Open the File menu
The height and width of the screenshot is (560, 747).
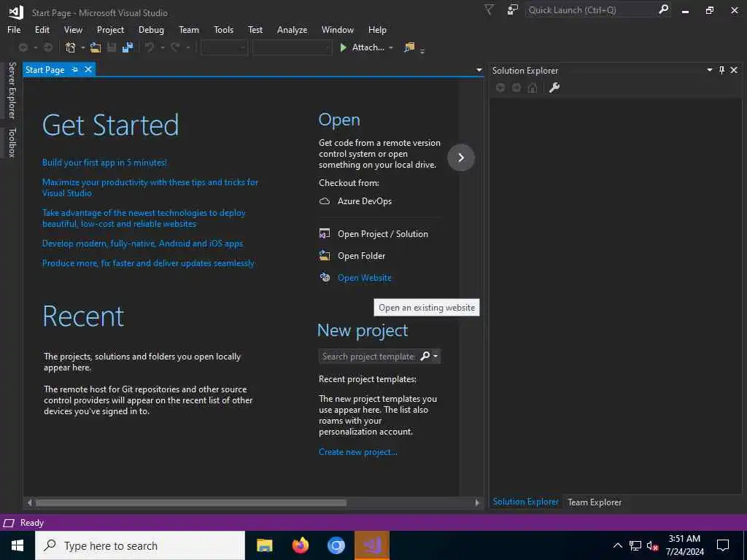coord(14,29)
